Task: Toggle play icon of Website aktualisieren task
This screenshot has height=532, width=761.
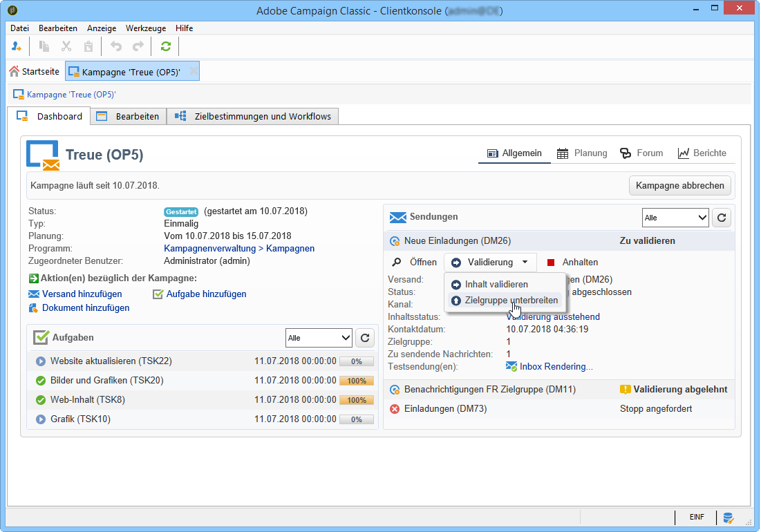Action: tap(41, 361)
